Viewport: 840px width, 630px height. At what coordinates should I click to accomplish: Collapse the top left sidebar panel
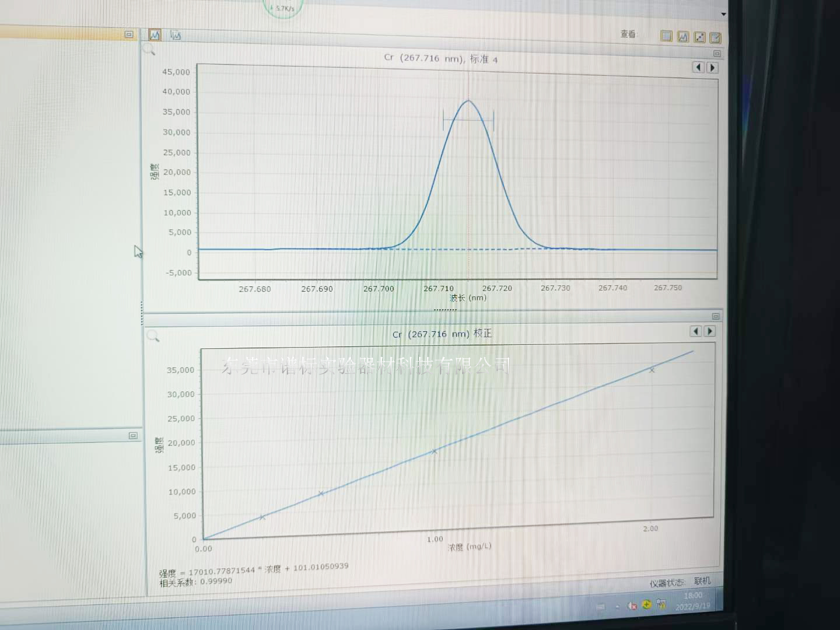129,34
